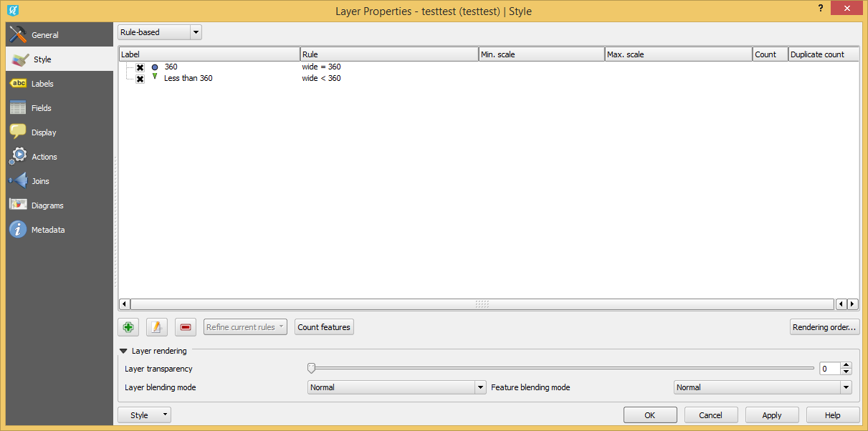Click the Labels abc icon
This screenshot has width=868, height=431.
pos(18,84)
